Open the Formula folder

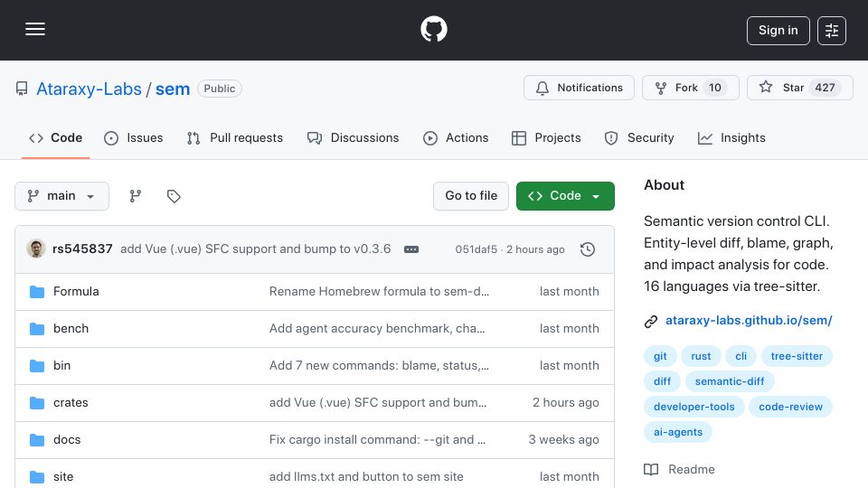tap(76, 292)
